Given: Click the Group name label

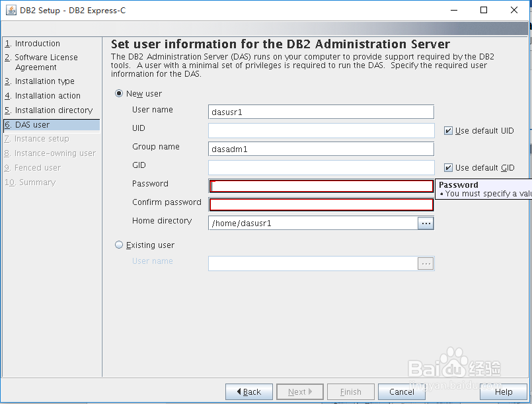Looking at the screenshot, I should (156, 147).
